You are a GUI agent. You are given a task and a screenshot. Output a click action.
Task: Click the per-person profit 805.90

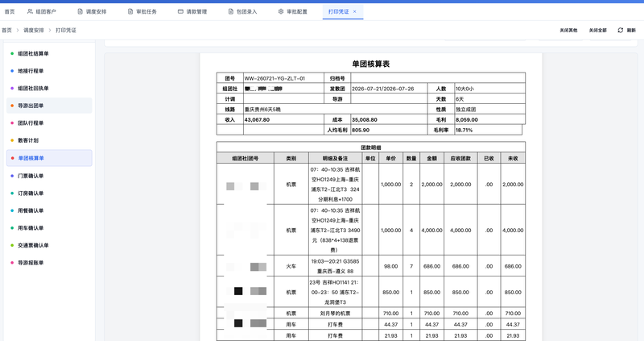[x=361, y=130]
